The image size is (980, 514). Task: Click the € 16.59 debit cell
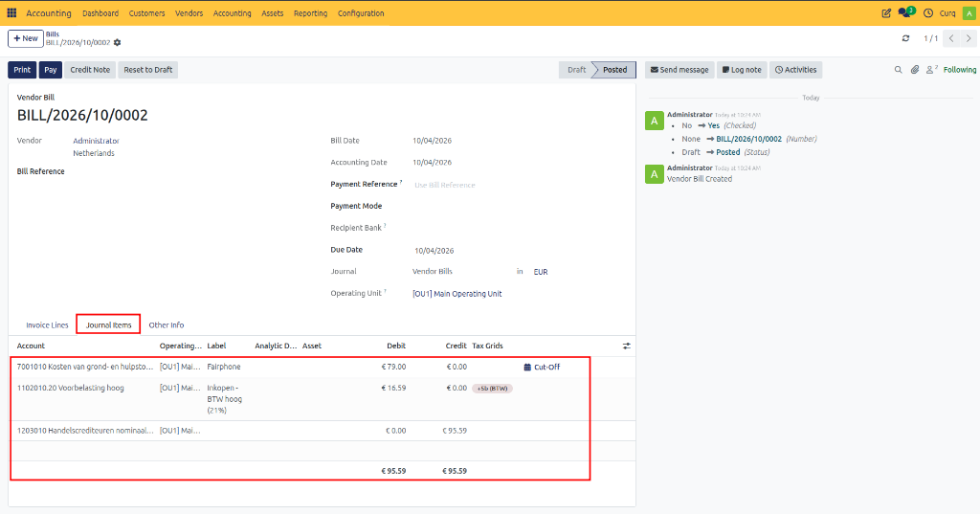(393, 389)
